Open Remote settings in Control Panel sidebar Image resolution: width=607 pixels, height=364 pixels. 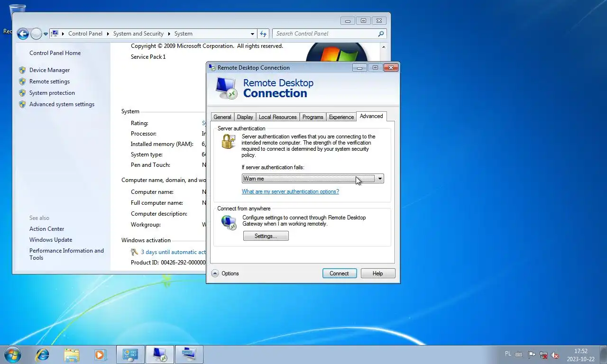(49, 82)
